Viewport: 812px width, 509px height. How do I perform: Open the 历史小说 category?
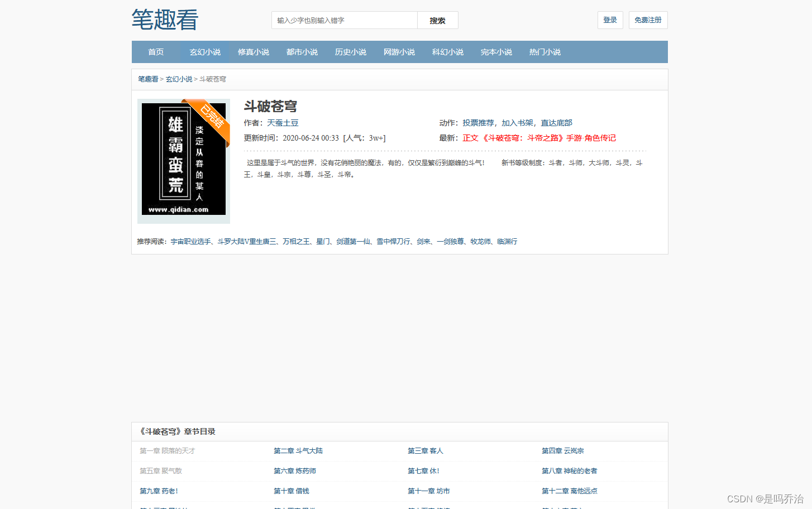[x=350, y=52]
